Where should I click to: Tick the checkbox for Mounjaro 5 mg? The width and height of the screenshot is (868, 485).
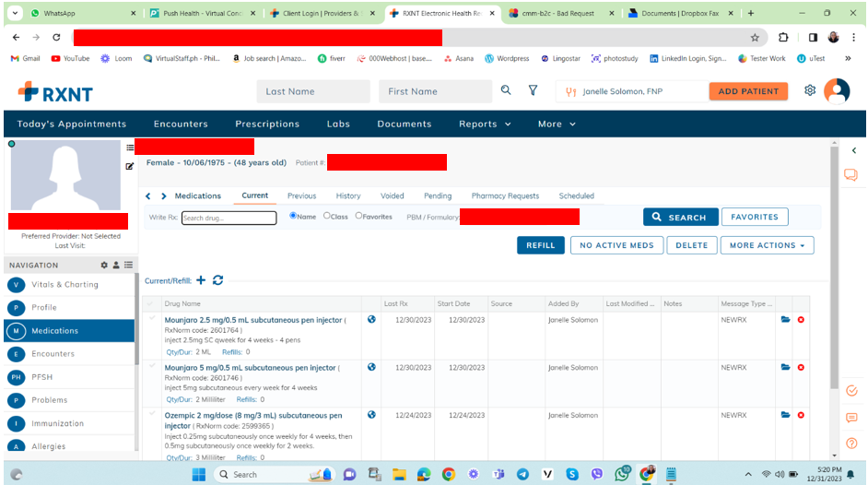(152, 366)
